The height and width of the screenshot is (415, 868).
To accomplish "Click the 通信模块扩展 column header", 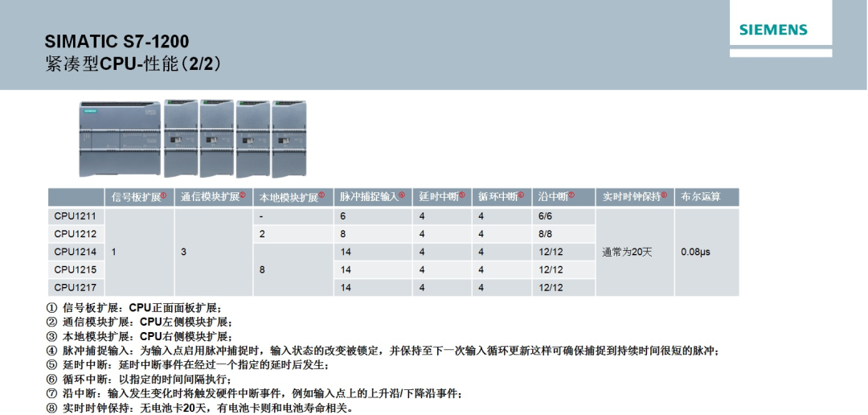I will pos(214,197).
